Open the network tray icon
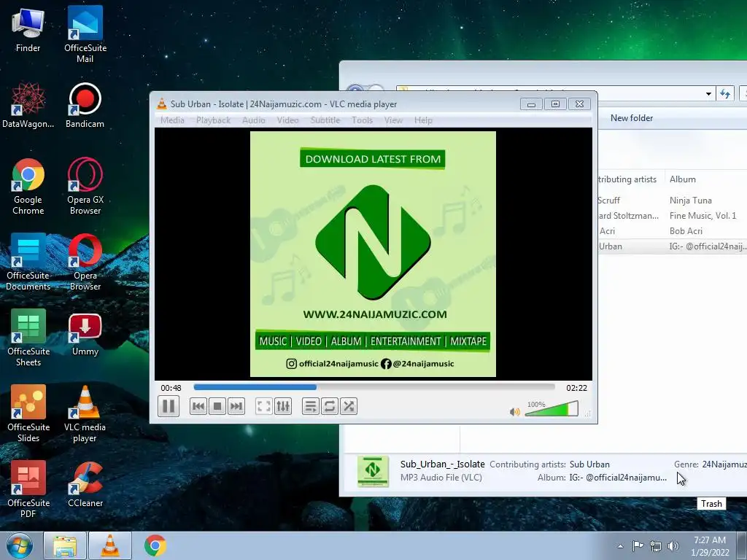The height and width of the screenshot is (560, 747). 656,546
